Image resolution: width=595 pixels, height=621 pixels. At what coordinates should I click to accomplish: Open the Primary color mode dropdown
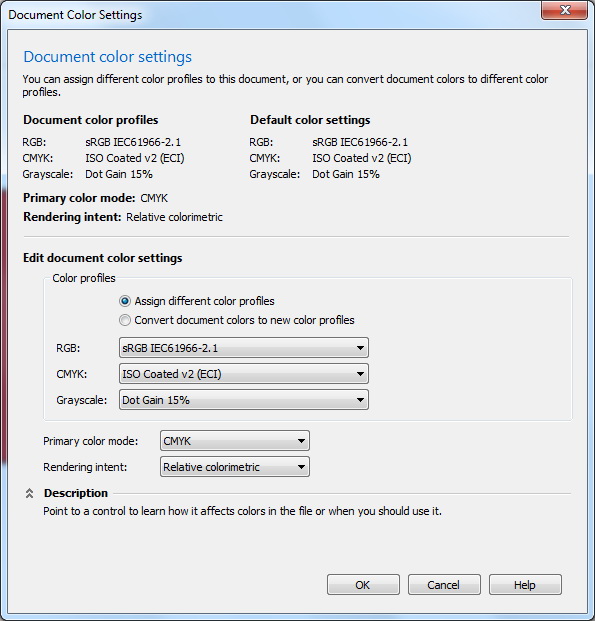click(235, 441)
